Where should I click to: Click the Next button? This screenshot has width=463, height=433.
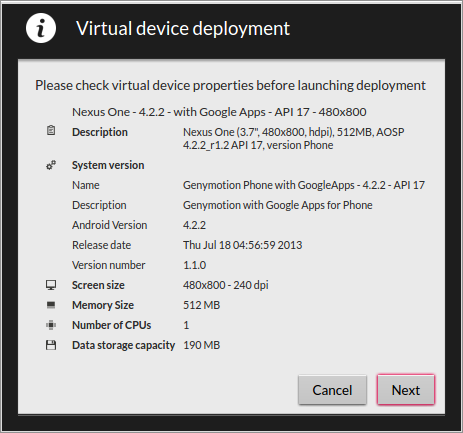click(406, 390)
